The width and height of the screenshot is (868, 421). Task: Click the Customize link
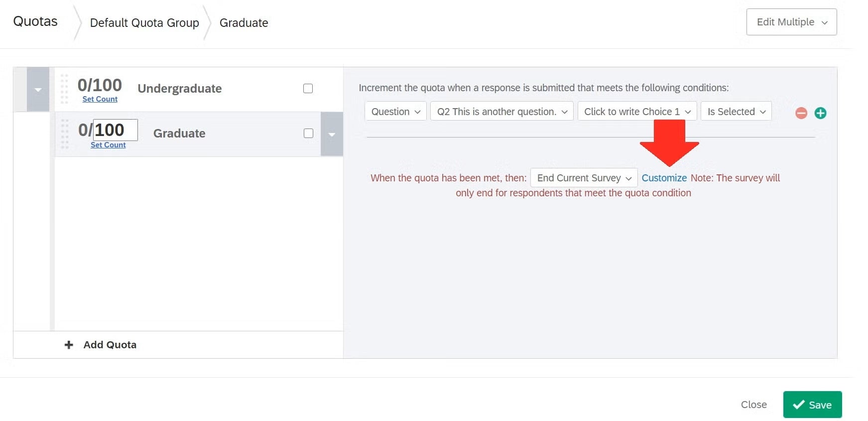click(x=664, y=178)
